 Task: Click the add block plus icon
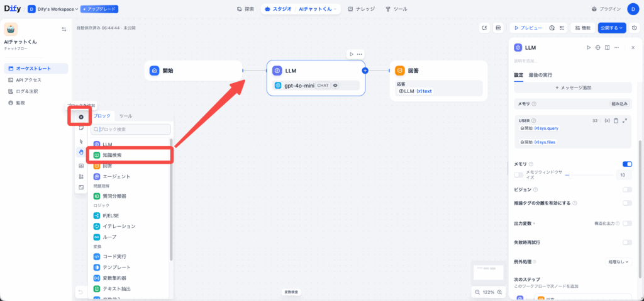point(80,116)
